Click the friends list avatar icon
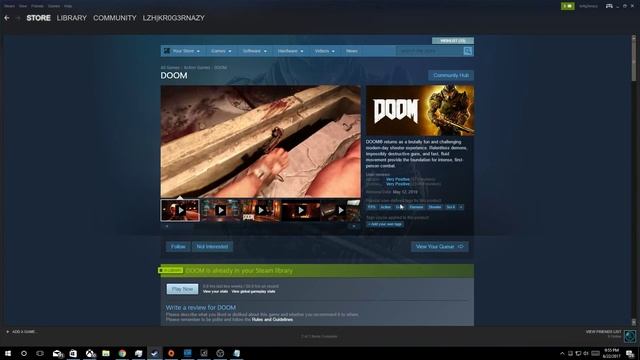 [630, 336]
